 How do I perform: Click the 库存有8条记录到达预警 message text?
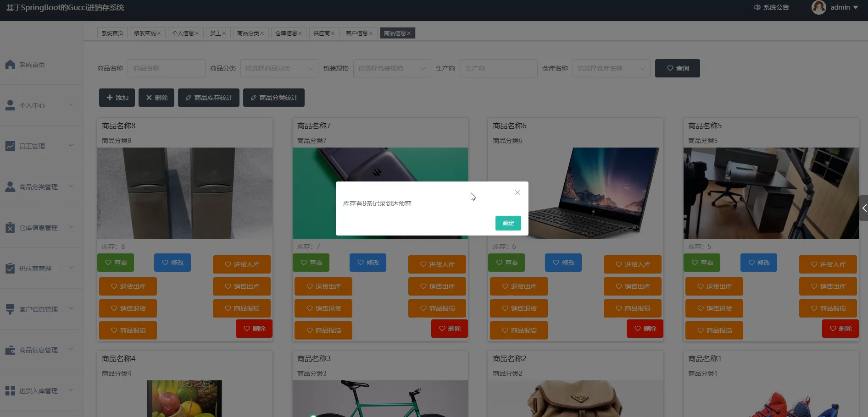coord(377,203)
